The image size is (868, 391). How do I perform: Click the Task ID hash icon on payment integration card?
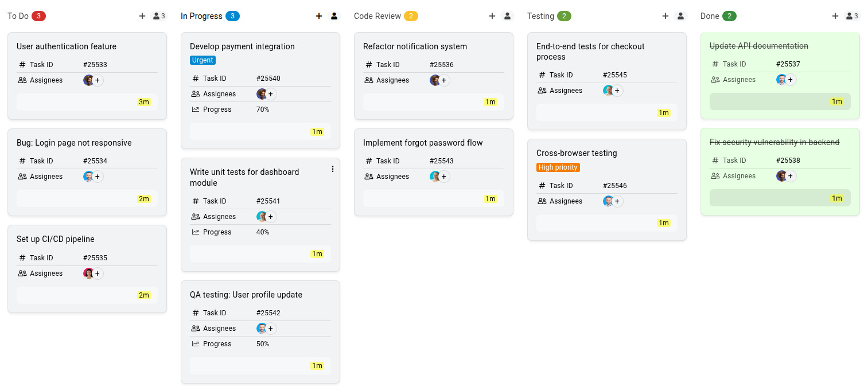click(194, 78)
